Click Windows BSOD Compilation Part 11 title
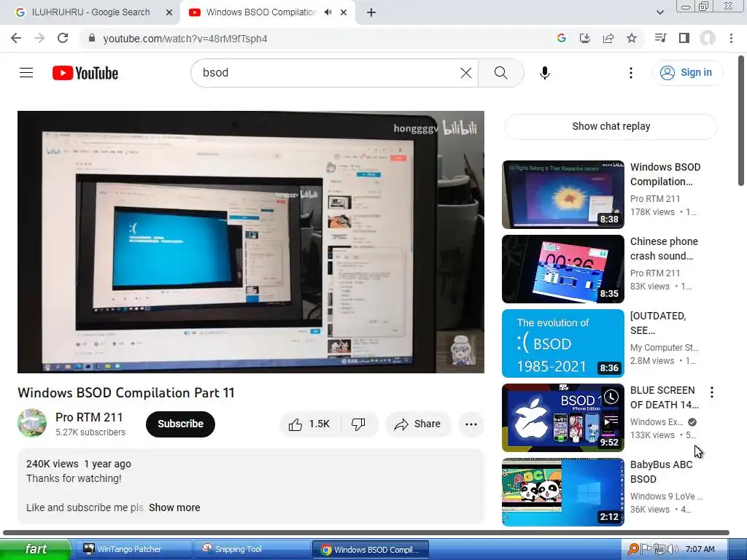This screenshot has width=747, height=560. click(126, 393)
